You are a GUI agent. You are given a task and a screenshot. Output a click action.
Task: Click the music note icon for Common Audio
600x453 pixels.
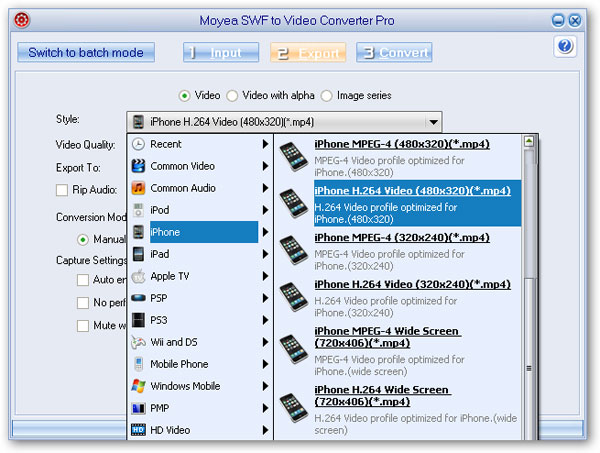138,188
